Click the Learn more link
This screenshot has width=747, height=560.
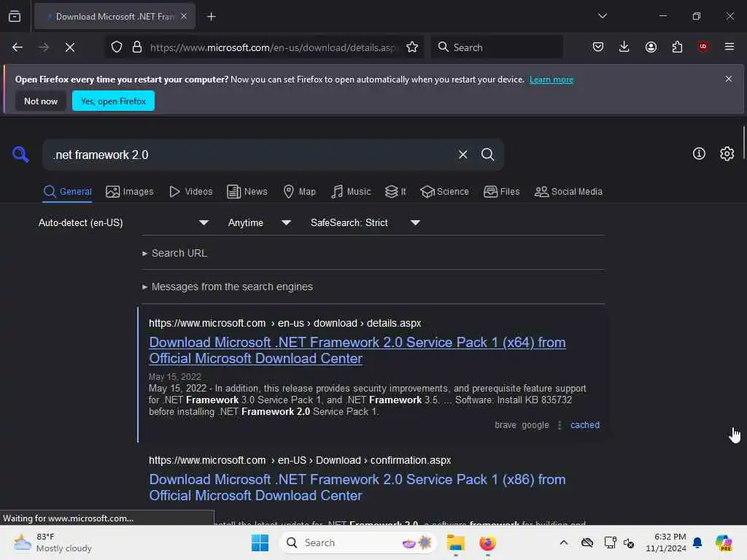coord(551,79)
